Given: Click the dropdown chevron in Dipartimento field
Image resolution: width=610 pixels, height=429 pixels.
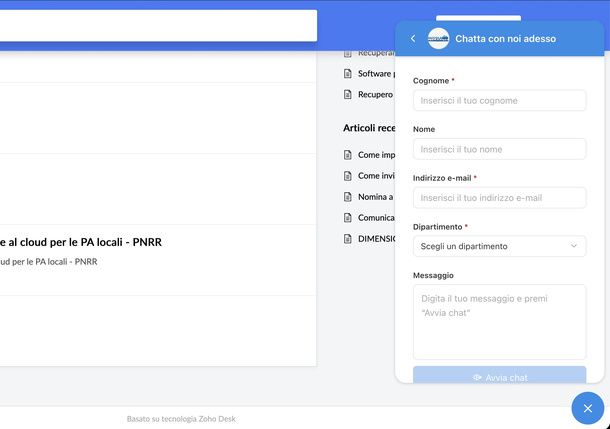Looking at the screenshot, I should [573, 246].
